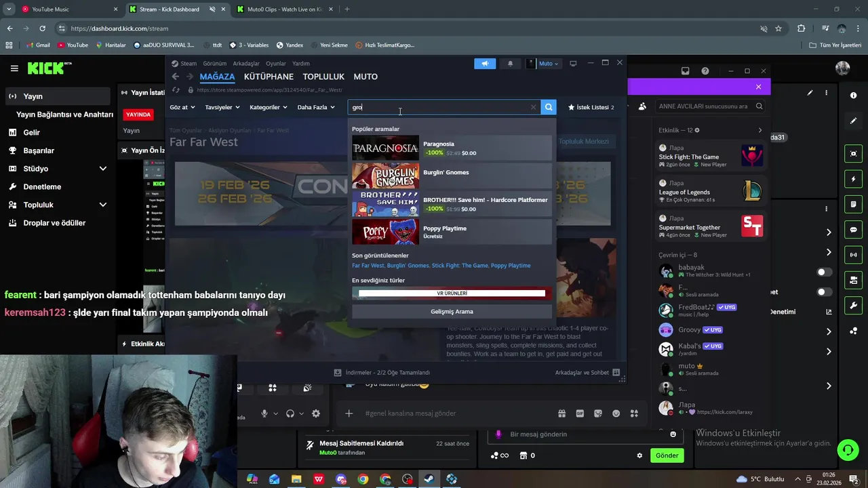868x488 pixels.
Task: Click Kick wrench icon in right sidebar
Action: (x=854, y=306)
